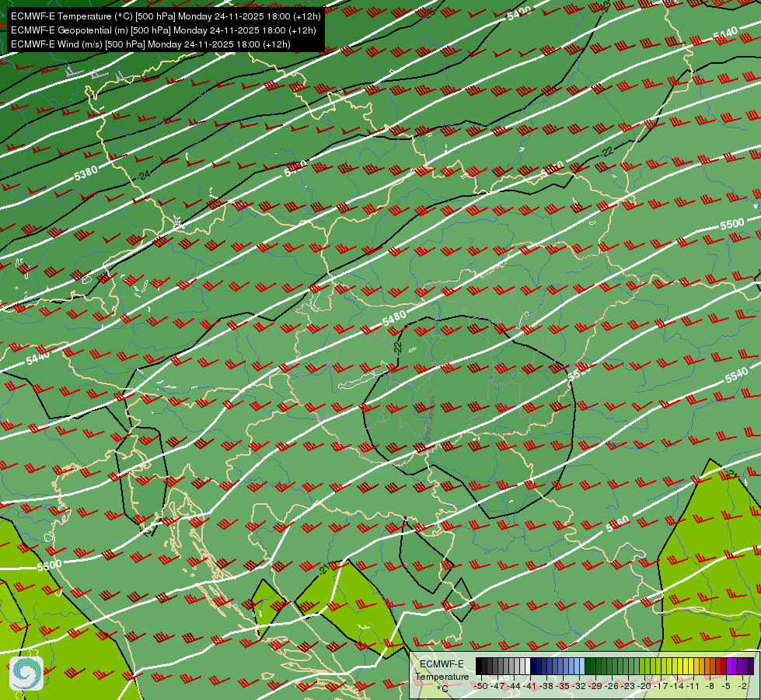Click the -17 legend value

point(661,686)
